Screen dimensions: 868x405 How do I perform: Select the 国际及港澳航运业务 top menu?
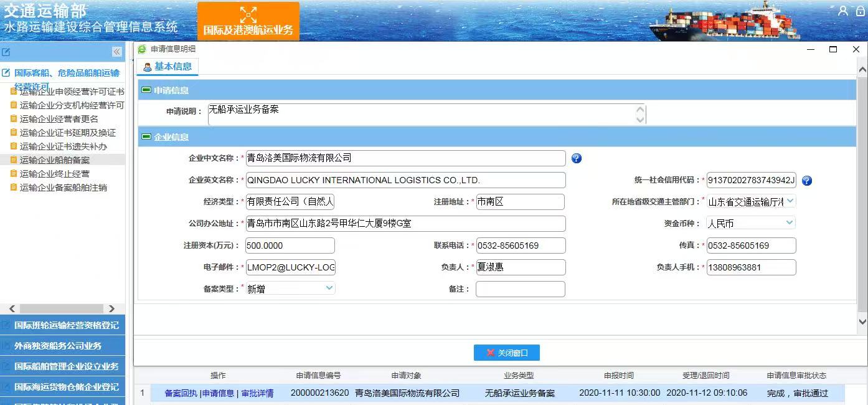[248, 21]
